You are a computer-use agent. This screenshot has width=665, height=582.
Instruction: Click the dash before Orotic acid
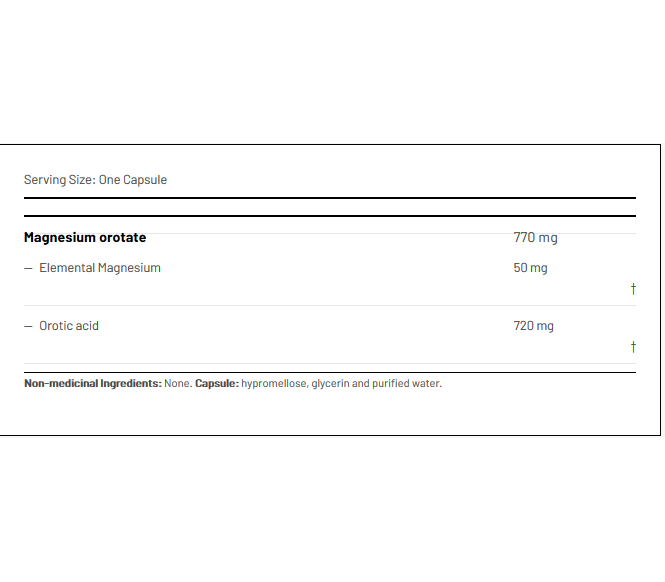click(x=28, y=326)
